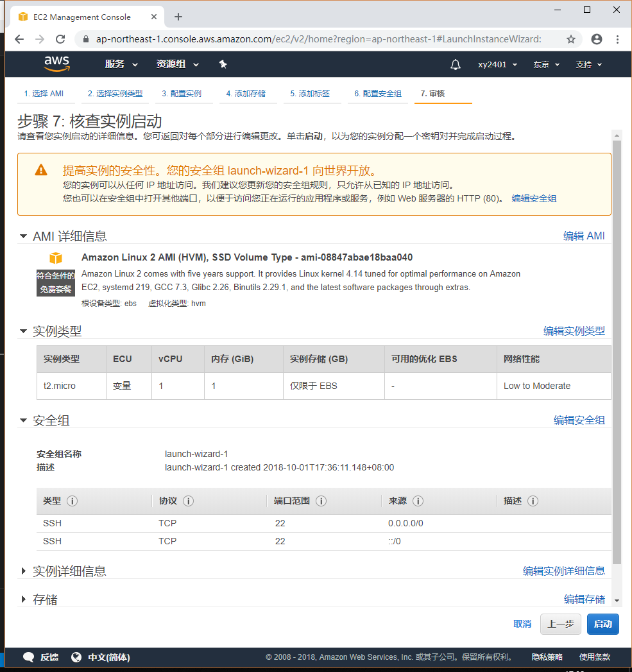
Task: Click the blue 启动 launch button
Action: (603, 624)
